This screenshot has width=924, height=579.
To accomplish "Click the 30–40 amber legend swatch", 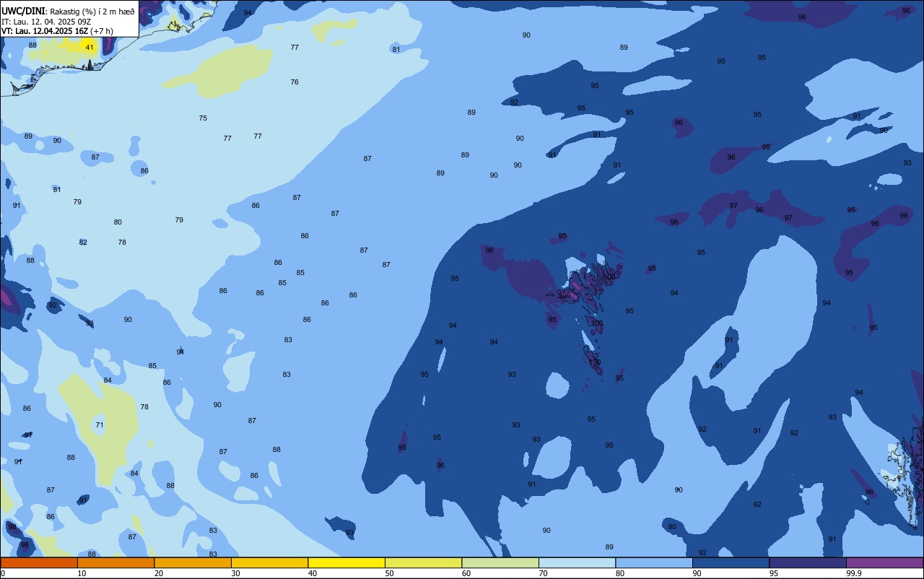I will pos(269,562).
